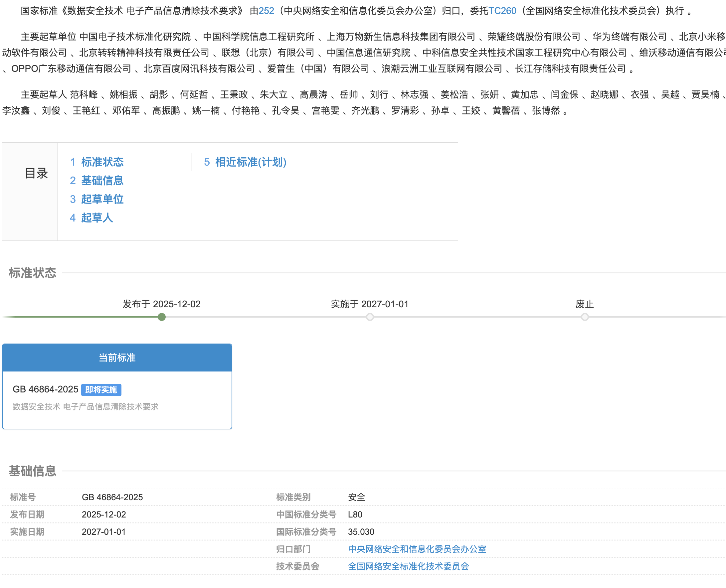Click the 当前标准 blue card header
The image size is (726, 588).
(117, 358)
